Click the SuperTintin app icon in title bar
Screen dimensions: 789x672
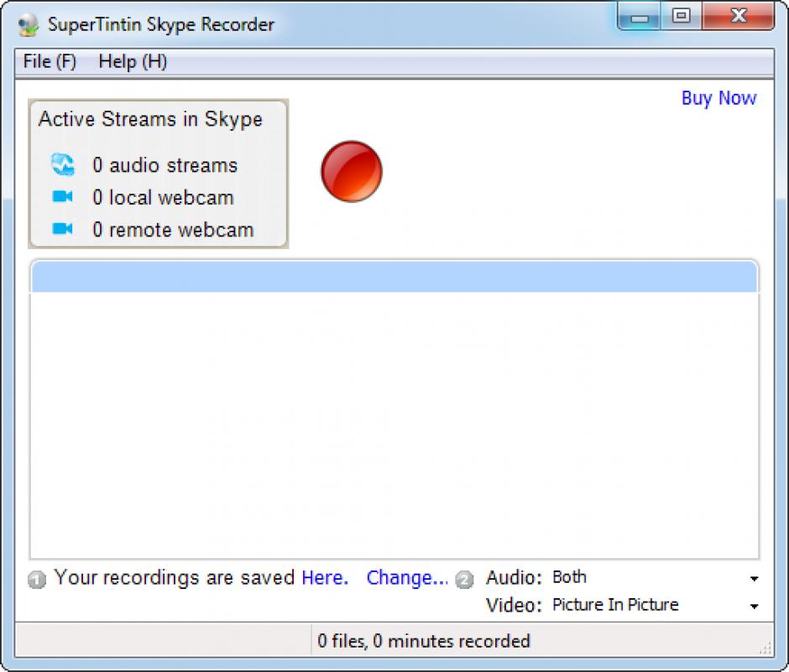tap(28, 24)
